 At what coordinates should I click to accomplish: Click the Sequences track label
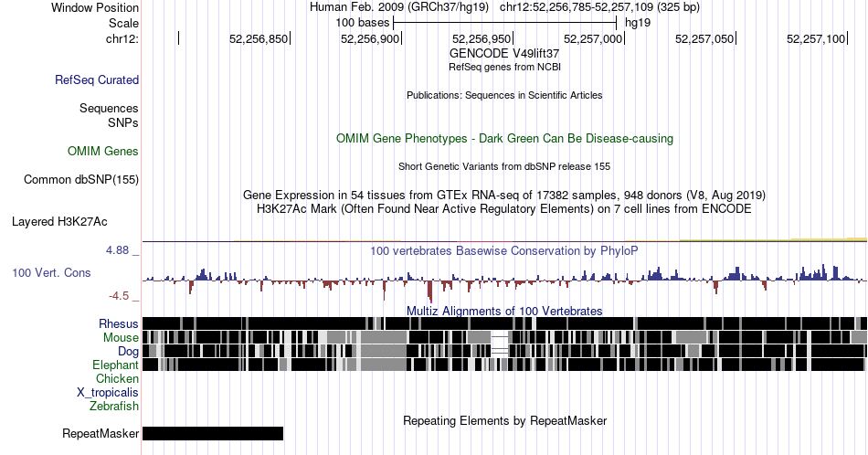(109, 108)
